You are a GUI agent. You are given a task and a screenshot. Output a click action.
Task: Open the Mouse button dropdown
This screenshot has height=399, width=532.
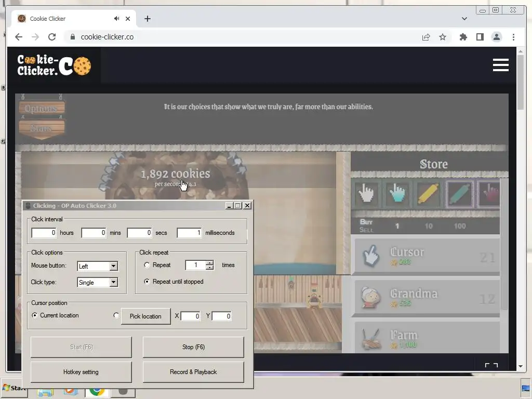click(x=114, y=266)
